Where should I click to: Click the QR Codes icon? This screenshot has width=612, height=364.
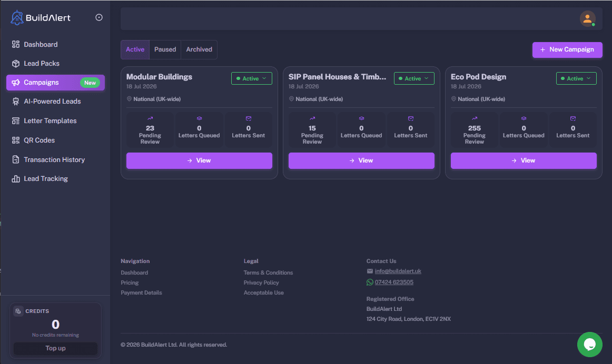point(16,140)
